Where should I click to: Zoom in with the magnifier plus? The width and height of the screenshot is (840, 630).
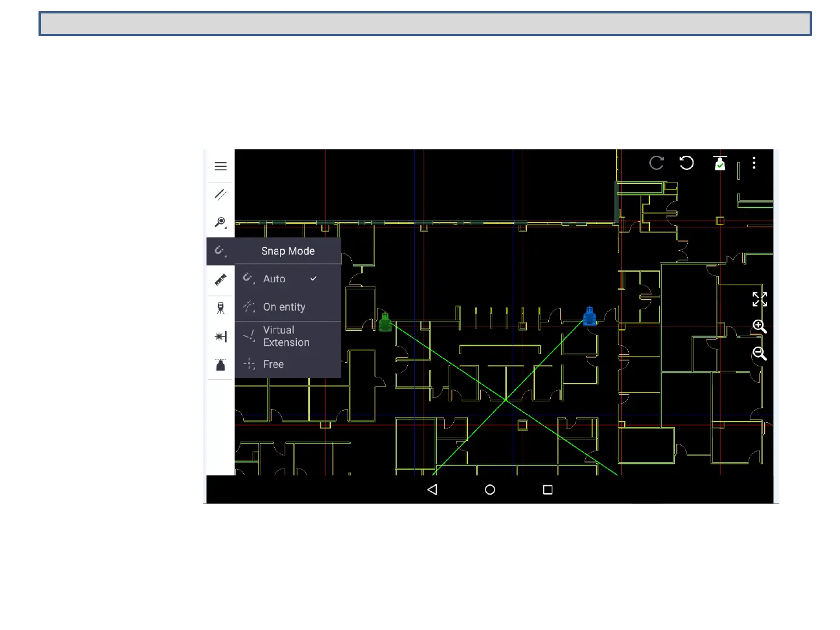pos(759,327)
